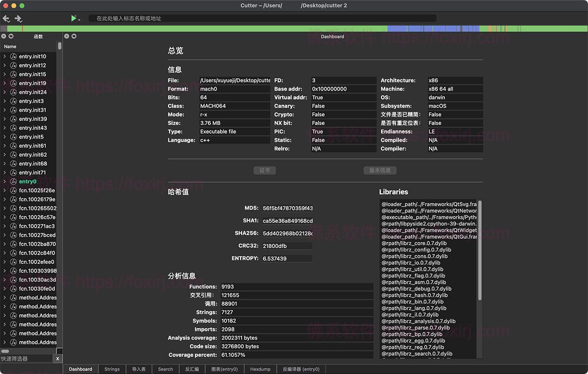
Task: Expand the entry0 function tree item
Action: pos(4,182)
